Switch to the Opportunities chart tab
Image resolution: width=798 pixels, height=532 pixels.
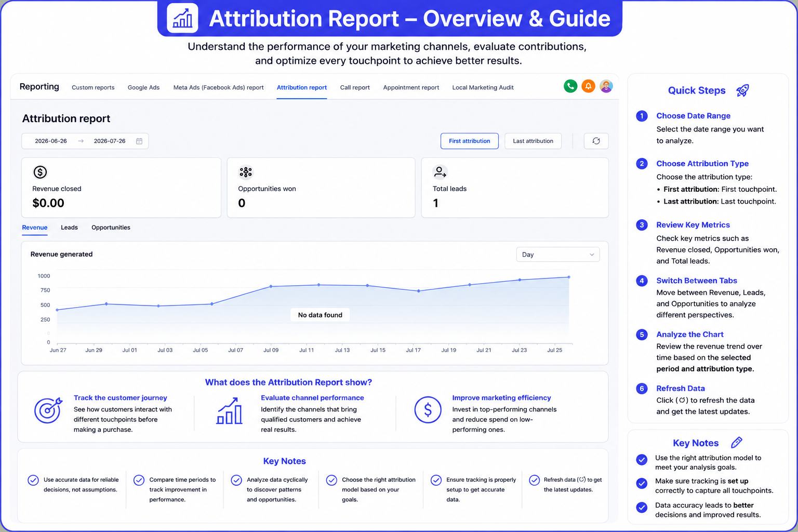(111, 228)
